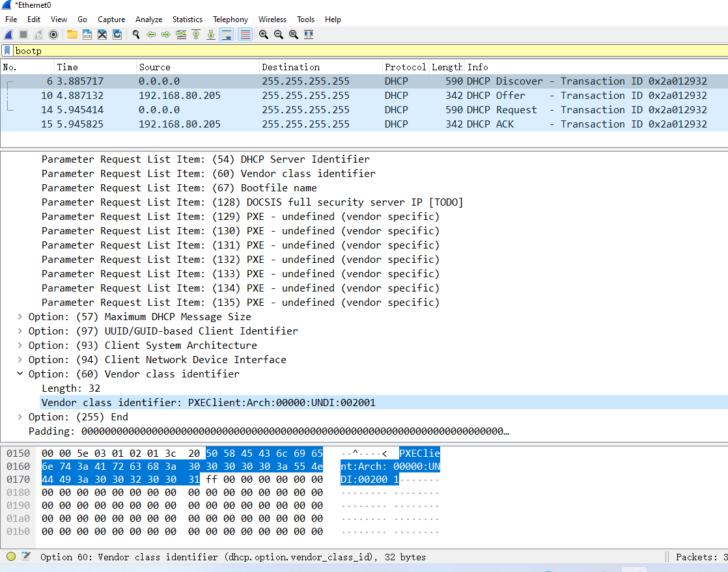Click the resize columns icon

click(x=309, y=34)
